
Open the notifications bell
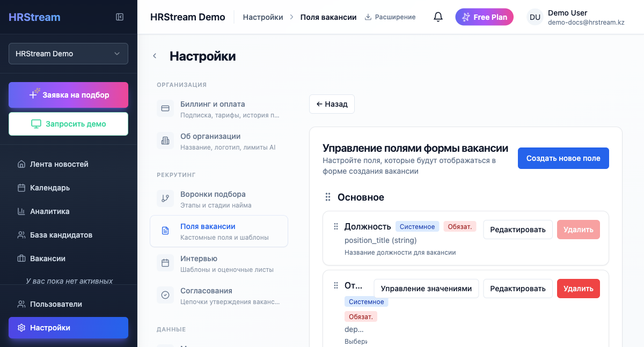pos(438,17)
